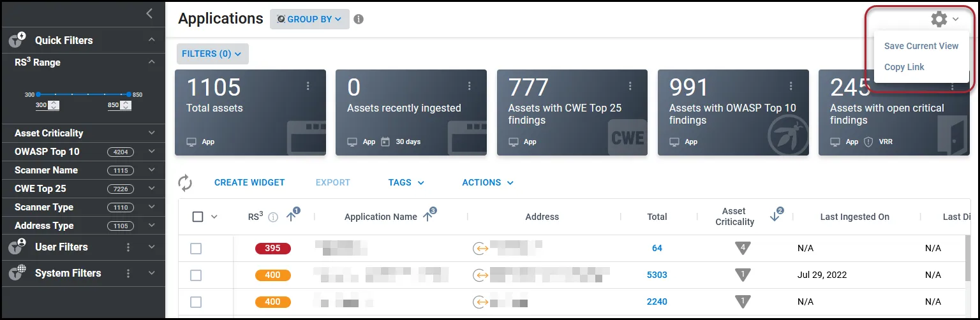
Task: Expand the Address Type filter
Action: pyautogui.click(x=152, y=226)
